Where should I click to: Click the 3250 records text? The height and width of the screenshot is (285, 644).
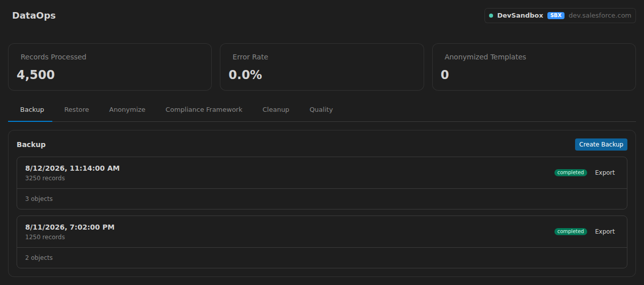45,178
